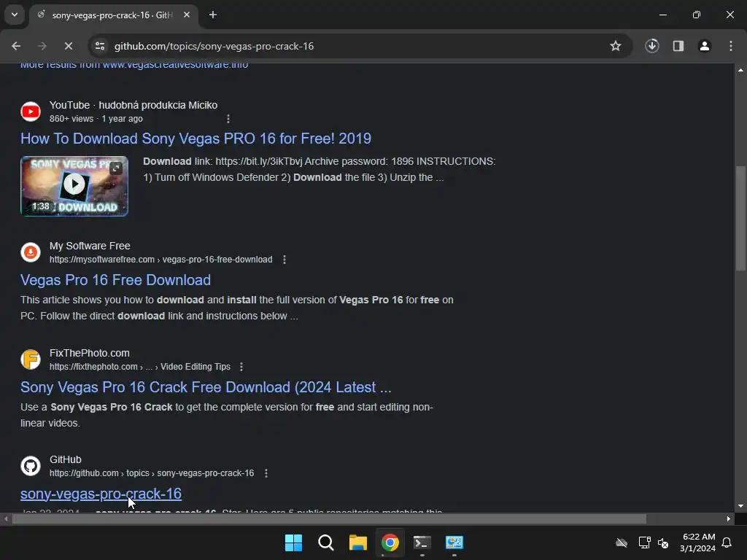Open the clock showing 6:22 AM

(698, 542)
